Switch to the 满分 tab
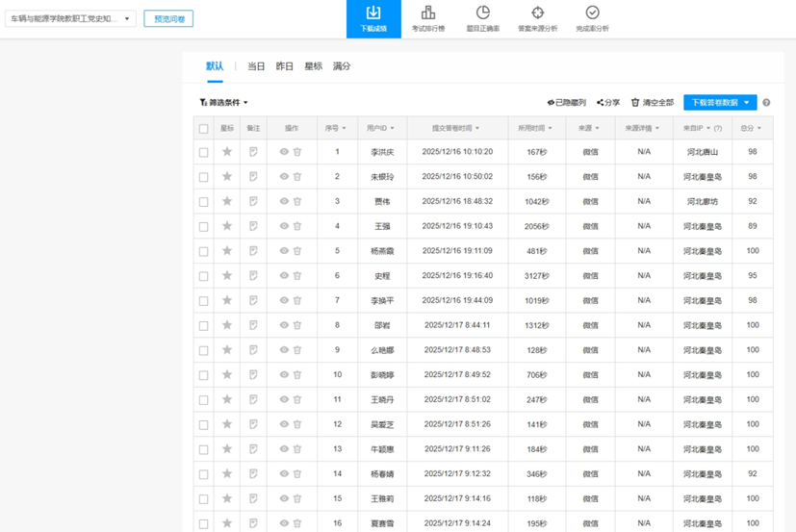Screen dimensions: 796x532 pyautogui.click(x=342, y=66)
